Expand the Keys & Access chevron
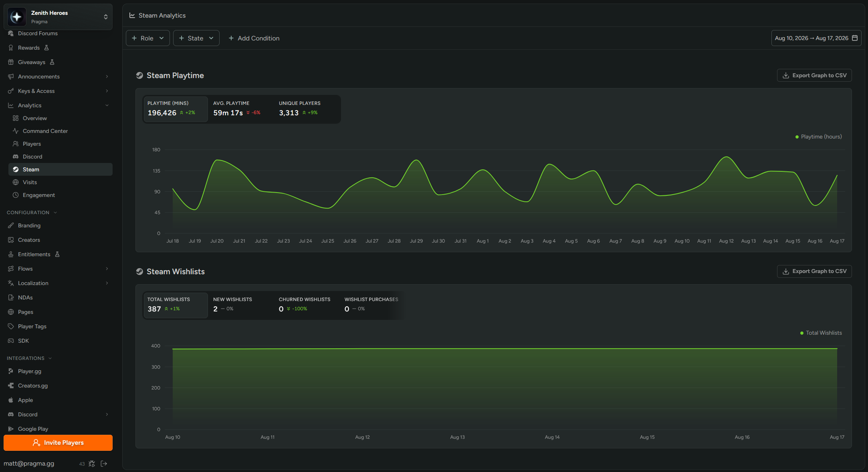Viewport: 868px width, 472px height. [107, 91]
